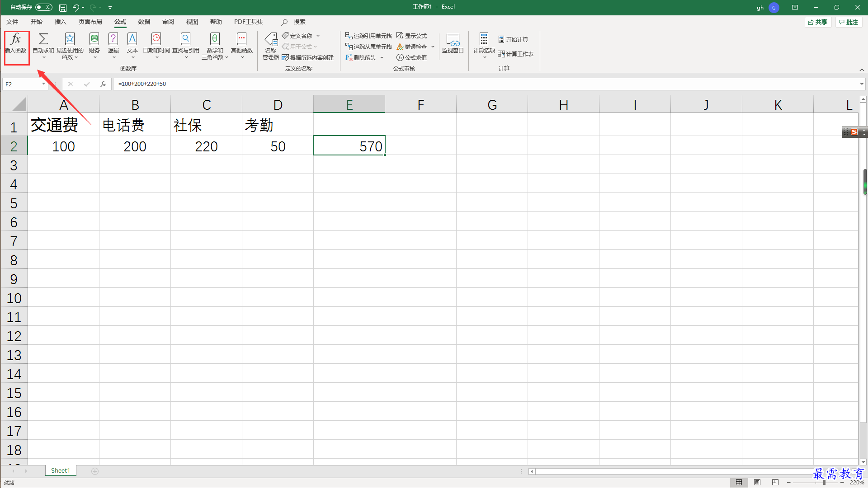Switch to Page Layout view in status bar
This screenshot has width=868, height=488.
[757, 483]
